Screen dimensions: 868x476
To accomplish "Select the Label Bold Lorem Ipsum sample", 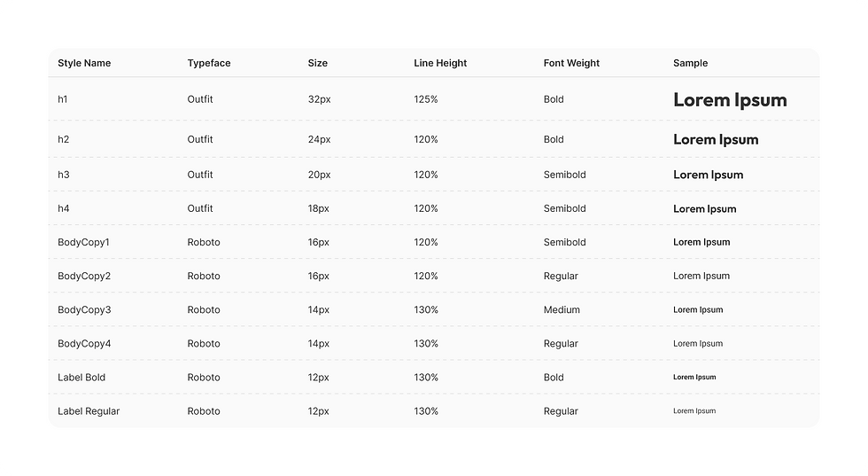I will point(694,378).
